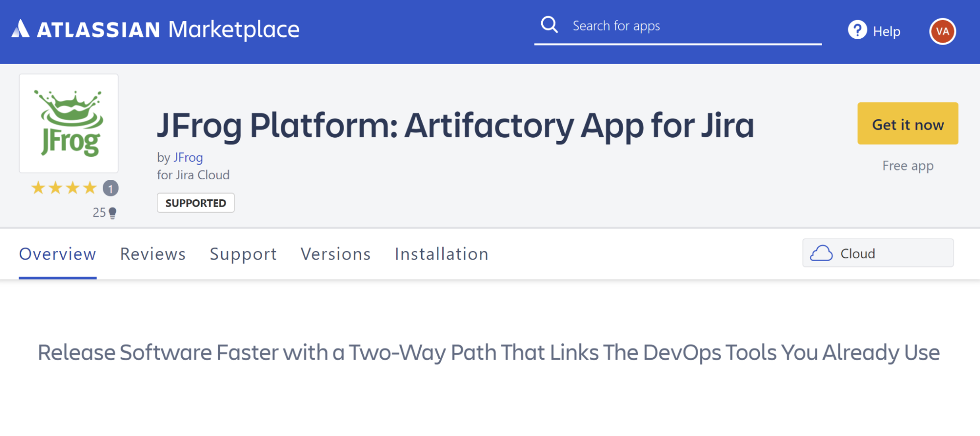980x436 pixels.
Task: Click the 'Free app' text
Action: (x=908, y=166)
